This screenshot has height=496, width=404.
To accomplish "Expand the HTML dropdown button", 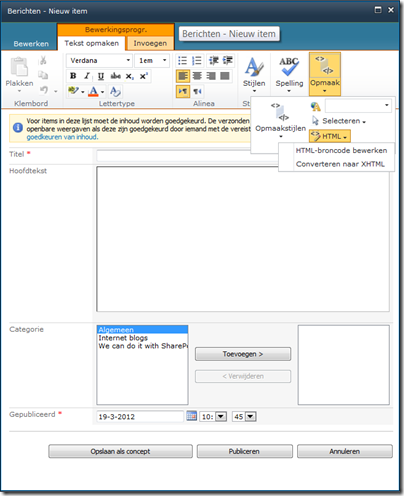I will (x=330, y=136).
